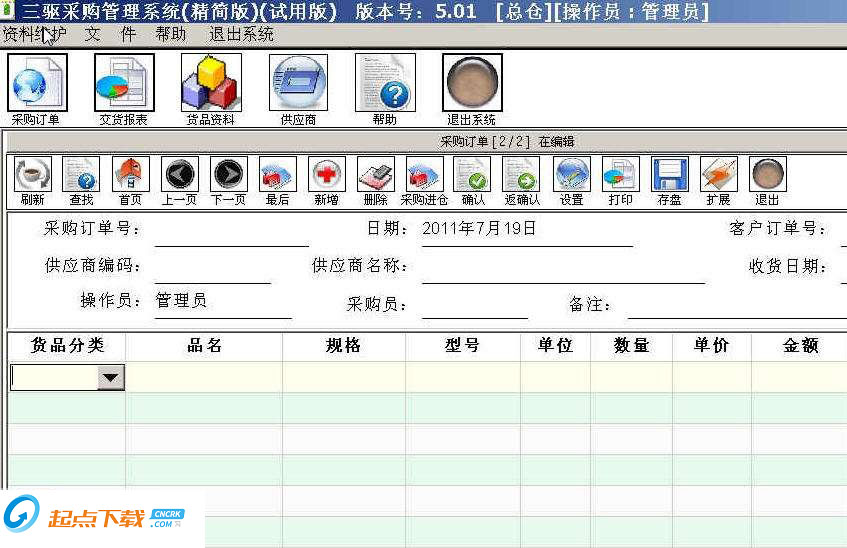
Task: Open the 帮助 help document icon
Action: point(385,83)
